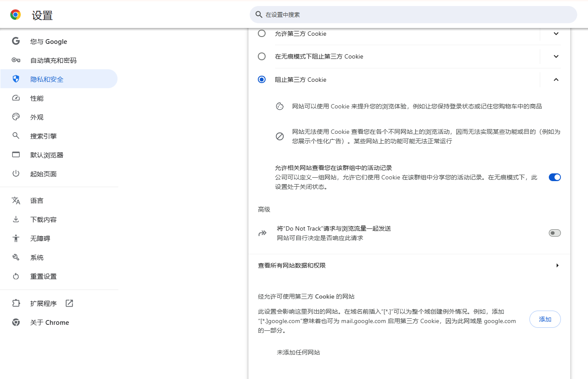The width and height of the screenshot is (588, 379).
Task: Click the reset clock icon for 重置设置
Action: point(16,276)
